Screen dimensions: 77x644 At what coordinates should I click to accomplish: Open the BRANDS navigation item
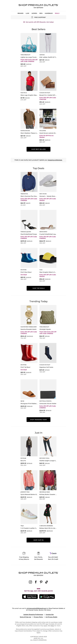21,13
